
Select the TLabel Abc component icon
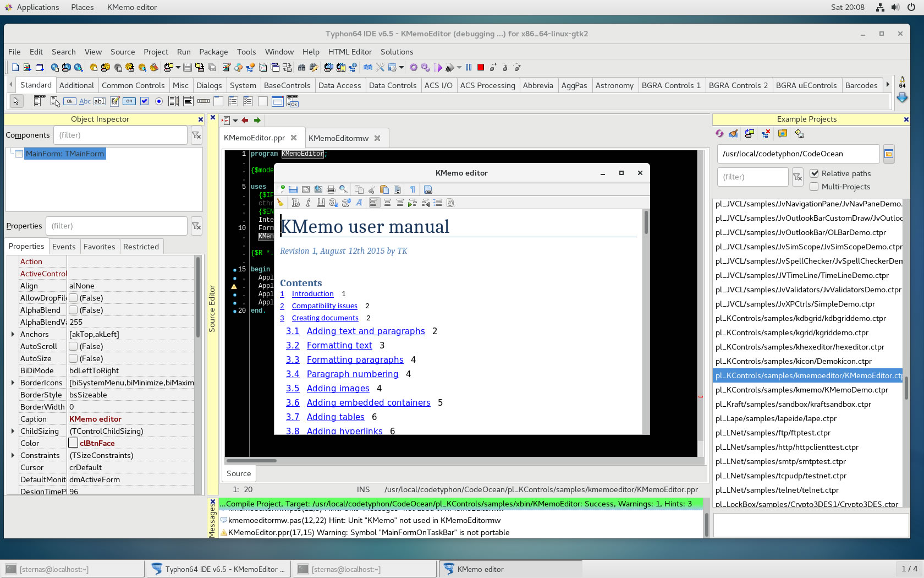(85, 101)
